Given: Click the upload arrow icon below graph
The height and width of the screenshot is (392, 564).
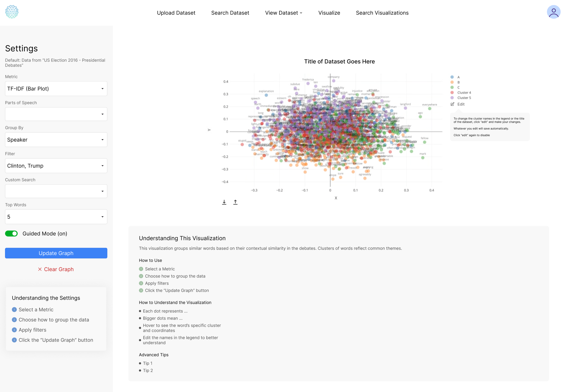Looking at the screenshot, I should (x=235, y=202).
